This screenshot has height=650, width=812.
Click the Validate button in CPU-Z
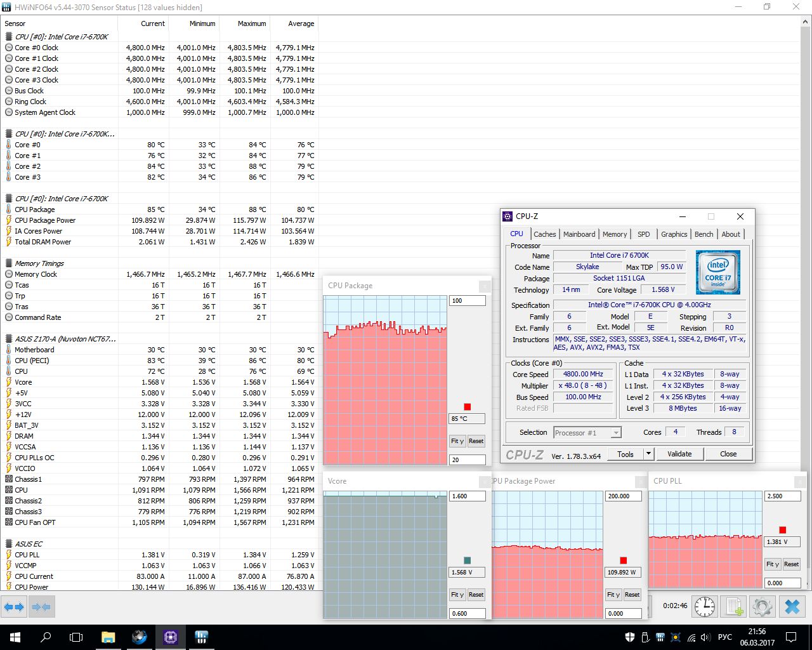(679, 454)
